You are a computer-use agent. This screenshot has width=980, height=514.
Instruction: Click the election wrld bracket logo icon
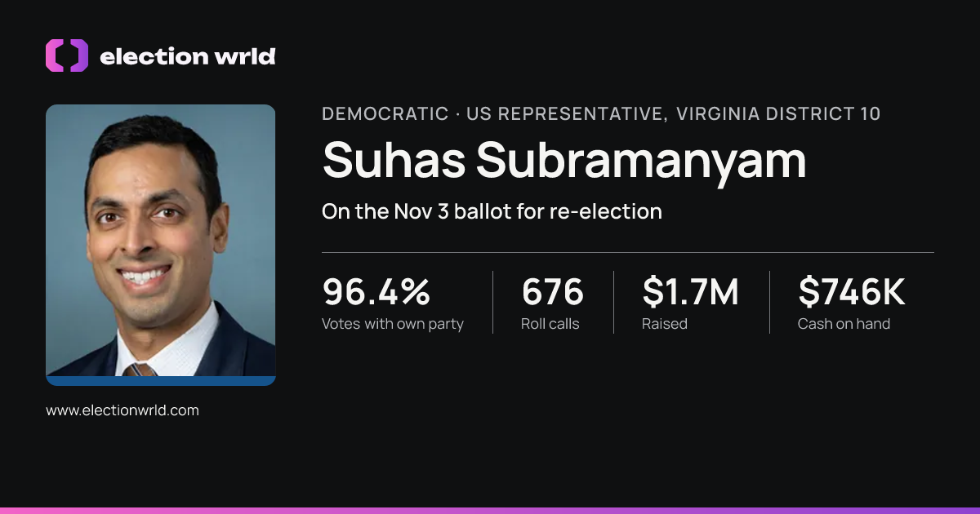67,55
